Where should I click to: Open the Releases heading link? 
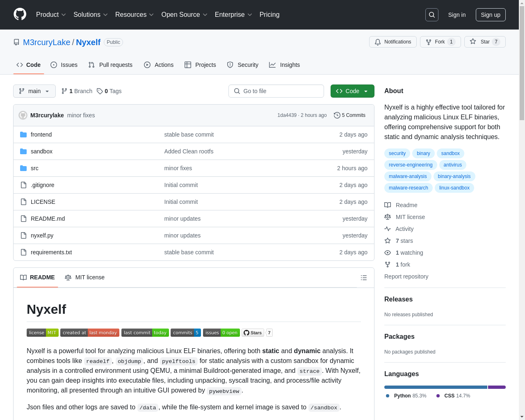pyautogui.click(x=398, y=299)
